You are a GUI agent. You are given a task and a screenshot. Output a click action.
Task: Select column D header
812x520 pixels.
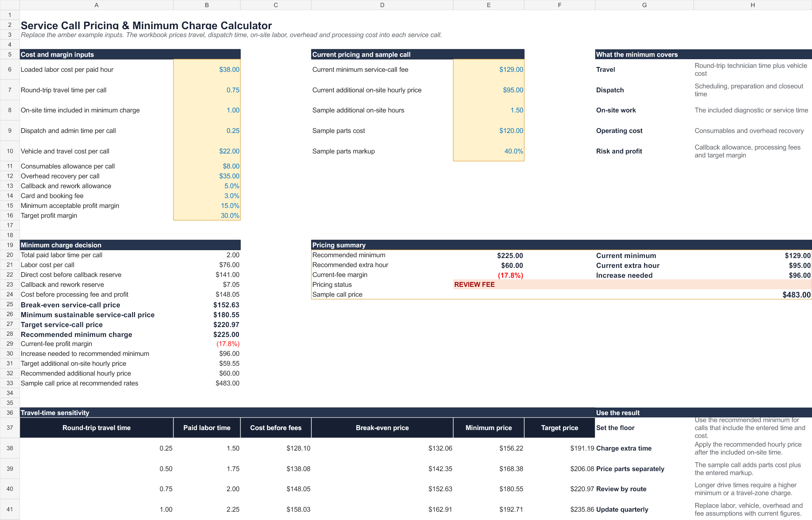click(x=382, y=5)
